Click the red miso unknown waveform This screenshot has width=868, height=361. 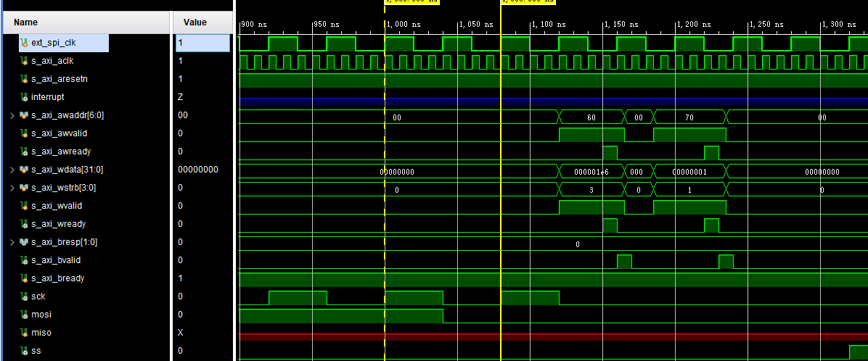(554, 336)
